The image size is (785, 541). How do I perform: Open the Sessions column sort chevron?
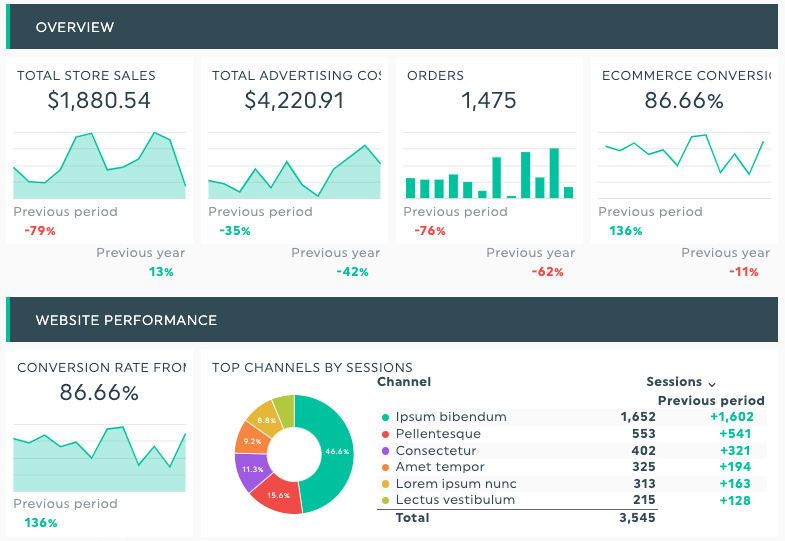712,383
